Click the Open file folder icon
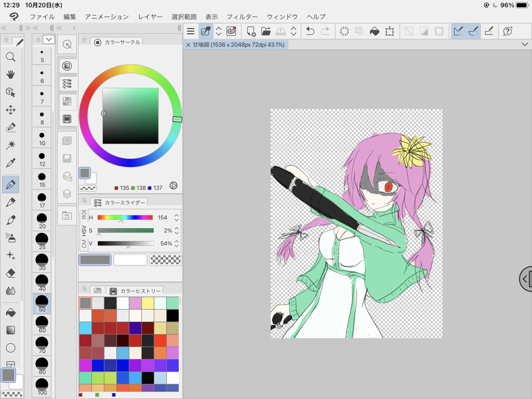 click(x=266, y=31)
